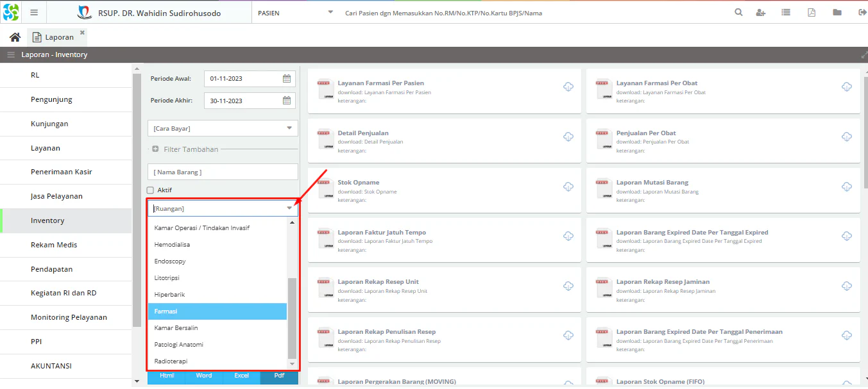868x389 pixels.
Task: Open calendar picker for Periode Akhir
Action: click(x=287, y=101)
